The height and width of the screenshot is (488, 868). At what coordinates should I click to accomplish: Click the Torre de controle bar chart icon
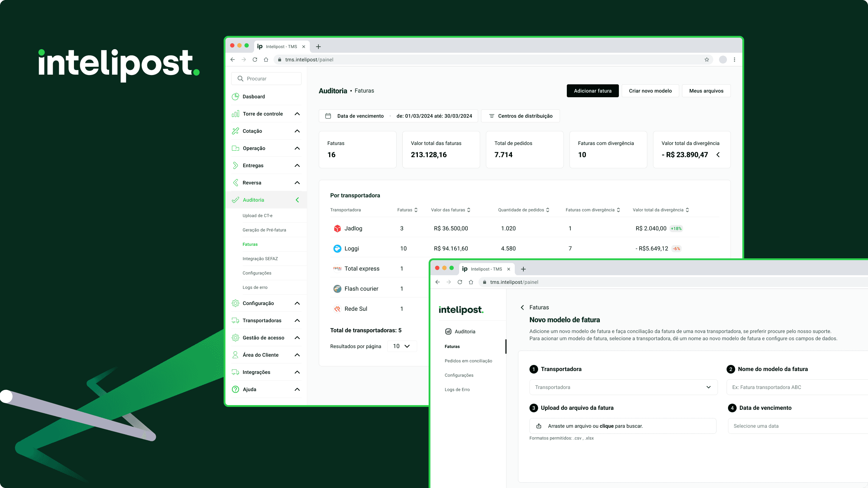click(x=235, y=114)
